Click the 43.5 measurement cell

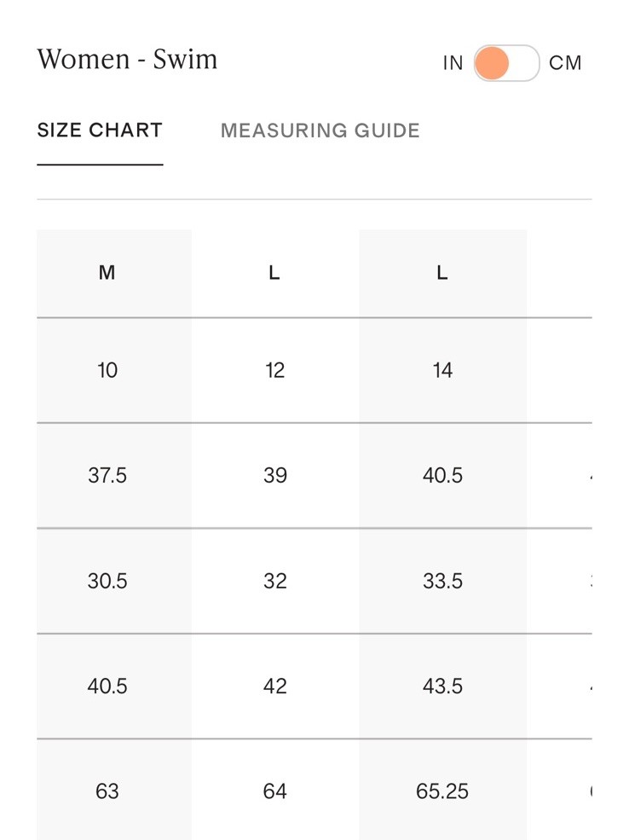point(442,686)
